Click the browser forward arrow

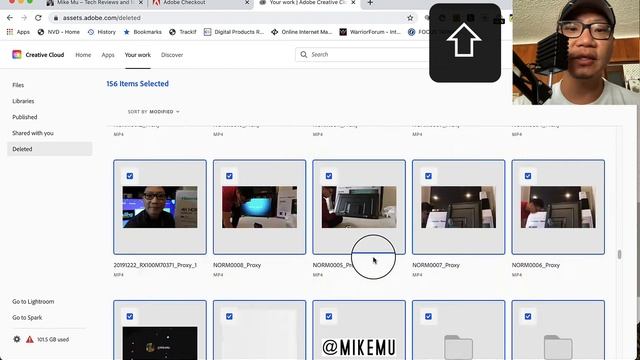coord(24,18)
